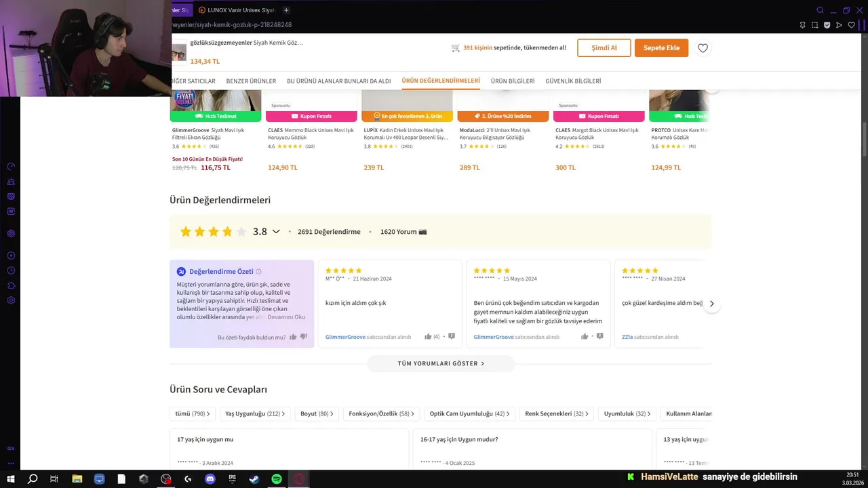
Task: Open the M icon in sidebar
Action: click(x=11, y=211)
